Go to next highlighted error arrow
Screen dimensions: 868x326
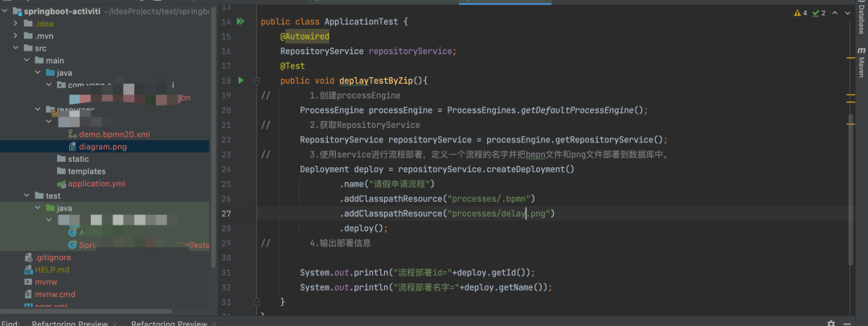point(847,13)
